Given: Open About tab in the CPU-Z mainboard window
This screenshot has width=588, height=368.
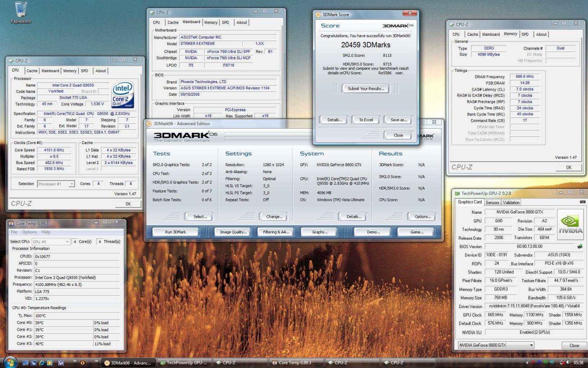Looking at the screenshot, I should point(242,22).
